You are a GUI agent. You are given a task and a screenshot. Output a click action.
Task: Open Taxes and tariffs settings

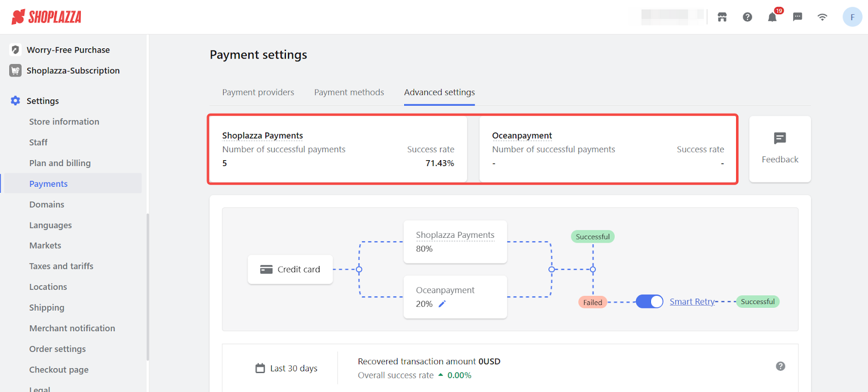[x=61, y=266]
